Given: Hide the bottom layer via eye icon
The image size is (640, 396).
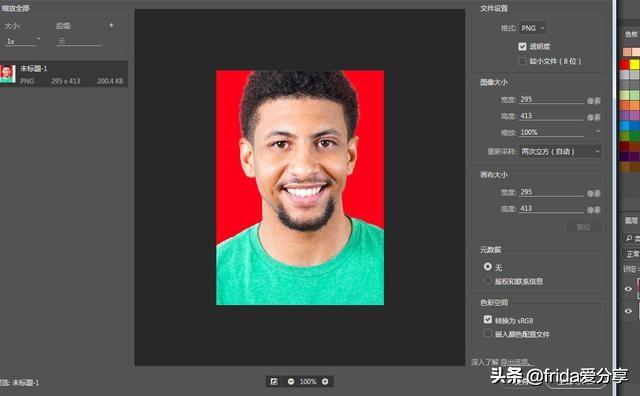Looking at the screenshot, I should [x=628, y=311].
